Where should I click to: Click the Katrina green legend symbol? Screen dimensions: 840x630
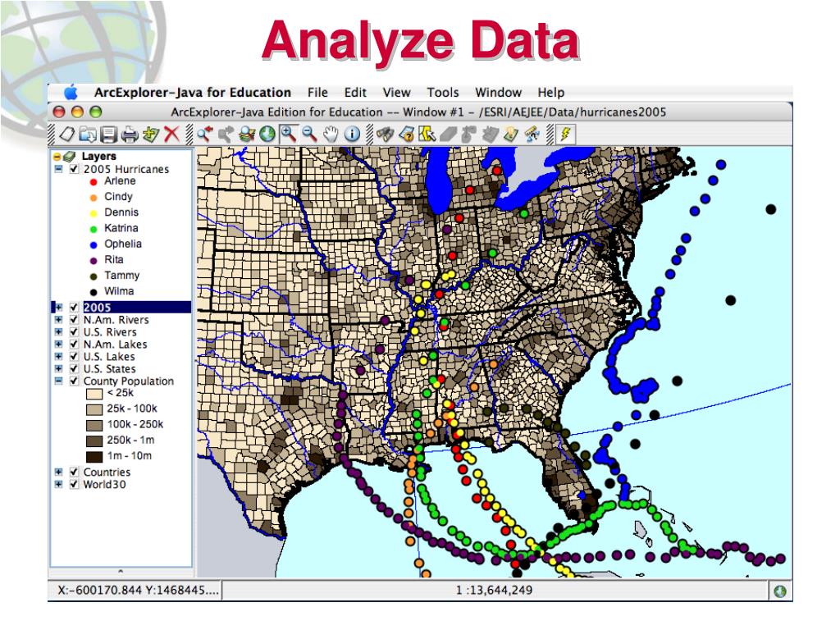click(94, 230)
